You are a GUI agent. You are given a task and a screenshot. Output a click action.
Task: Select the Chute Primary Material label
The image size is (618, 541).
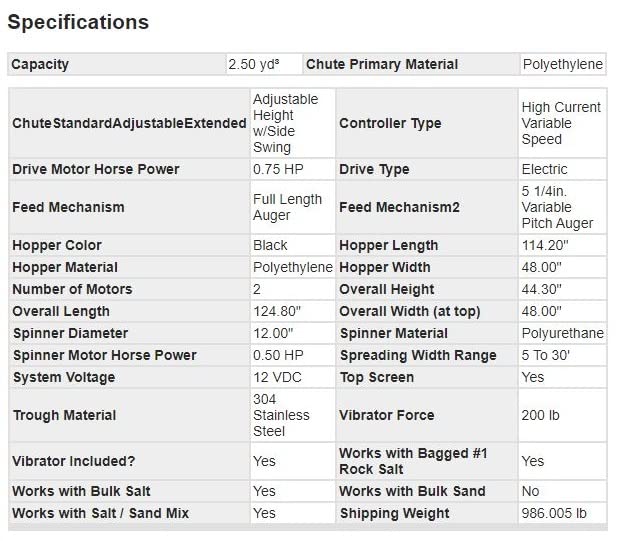(382, 64)
